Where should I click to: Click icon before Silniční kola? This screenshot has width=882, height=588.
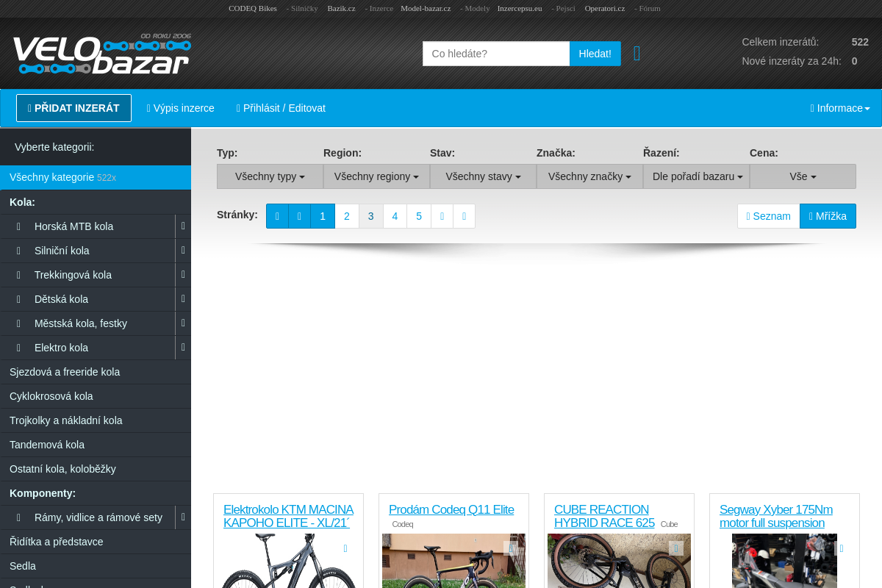click(x=18, y=251)
